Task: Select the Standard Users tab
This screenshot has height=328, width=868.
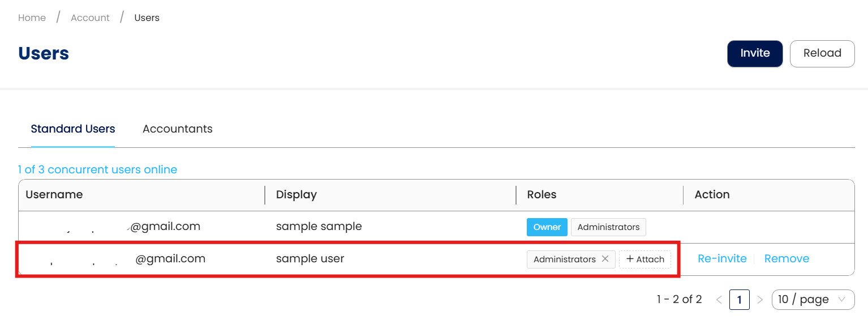Action: [73, 129]
